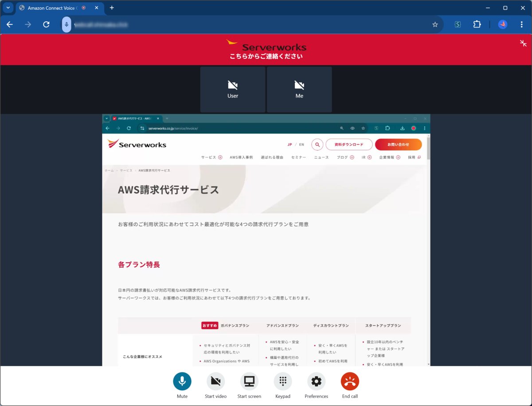Close the Amazon Connect Voice tab
532x406 pixels.
pos(97,8)
